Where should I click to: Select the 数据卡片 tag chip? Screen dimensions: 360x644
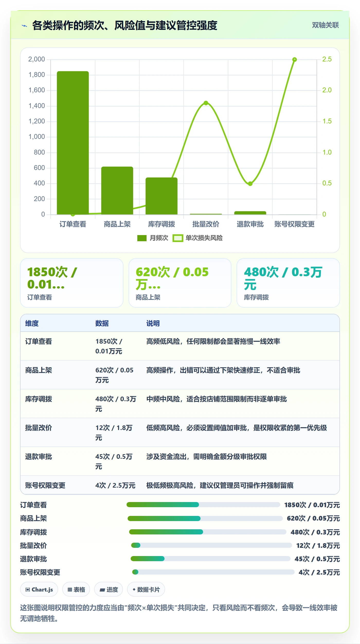[x=146, y=589]
